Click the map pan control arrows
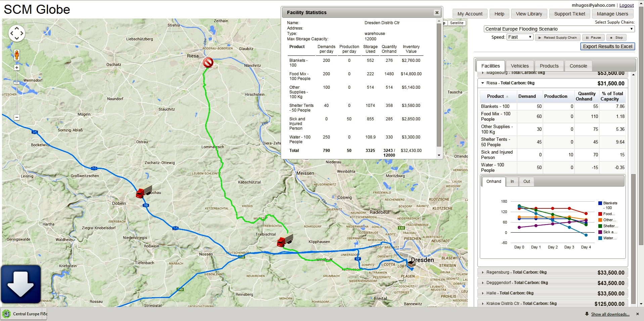 [x=17, y=33]
